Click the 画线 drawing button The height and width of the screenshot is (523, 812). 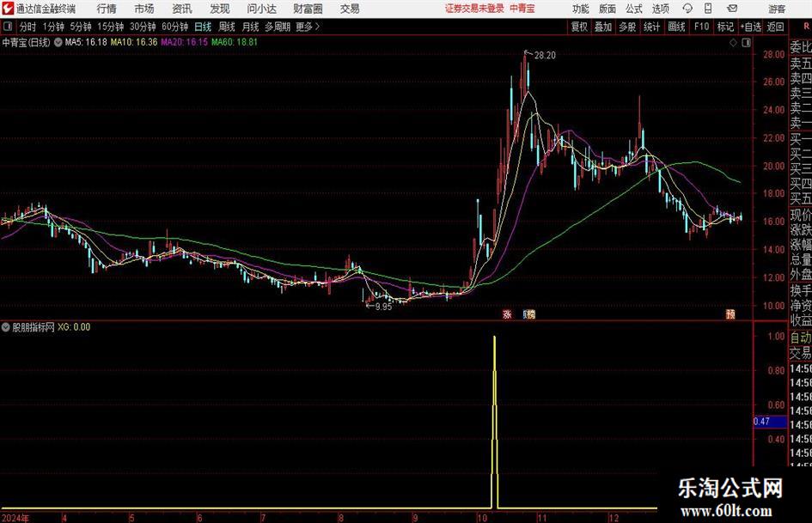pyautogui.click(x=677, y=27)
